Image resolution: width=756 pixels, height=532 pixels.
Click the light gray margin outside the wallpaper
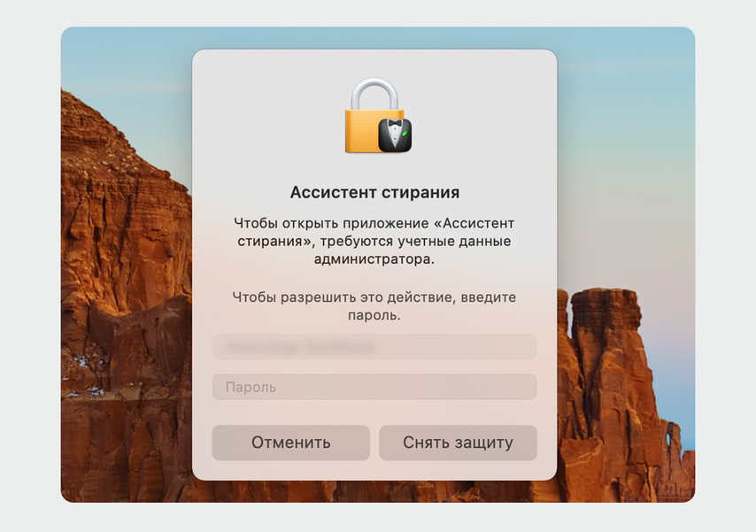tap(29, 266)
